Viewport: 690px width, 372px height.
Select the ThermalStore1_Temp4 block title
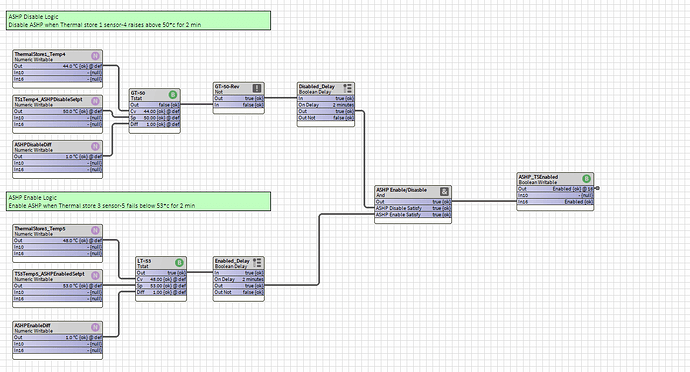(40, 54)
